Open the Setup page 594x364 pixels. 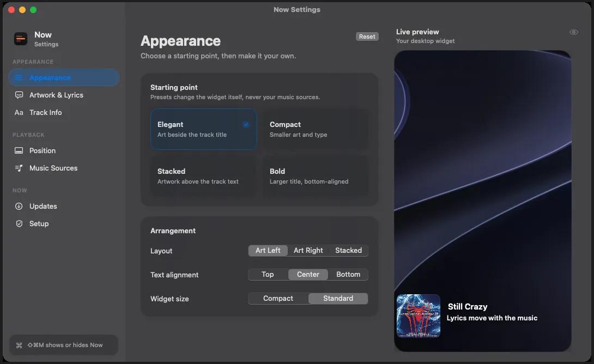(x=64, y=224)
